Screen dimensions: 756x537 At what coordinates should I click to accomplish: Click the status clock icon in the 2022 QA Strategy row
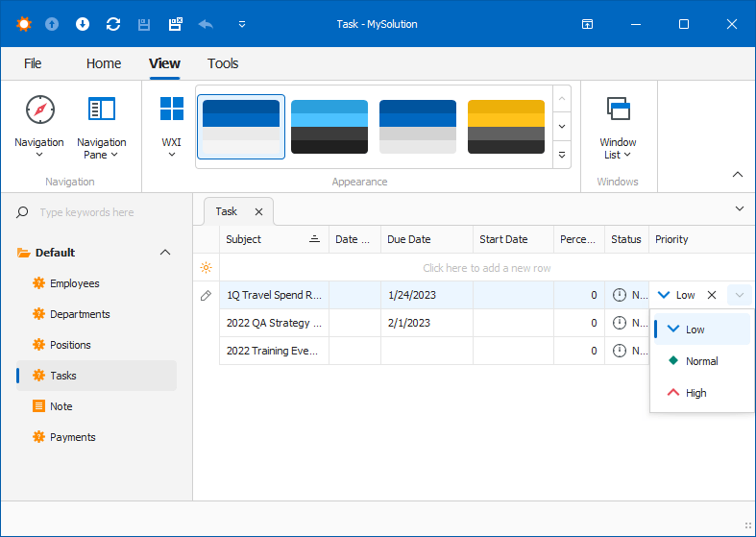click(x=619, y=323)
